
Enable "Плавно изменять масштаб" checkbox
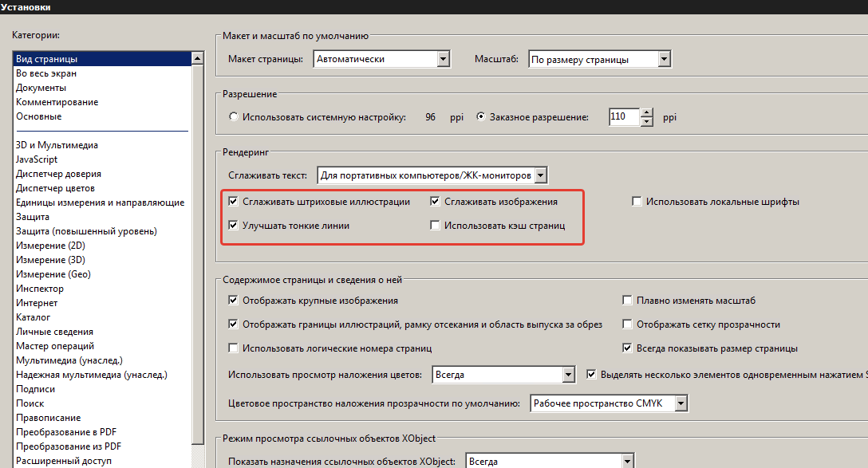click(x=627, y=301)
